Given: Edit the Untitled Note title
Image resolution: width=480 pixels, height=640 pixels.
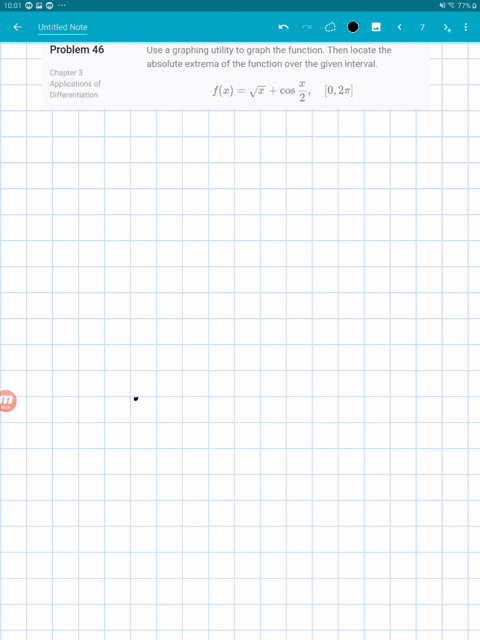Looking at the screenshot, I should coord(62,27).
